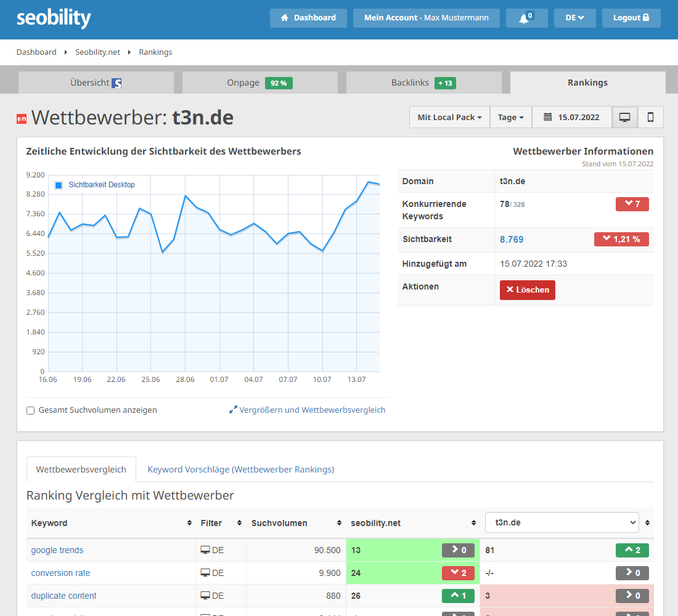Sort by seobility.net column arrows

click(473, 523)
